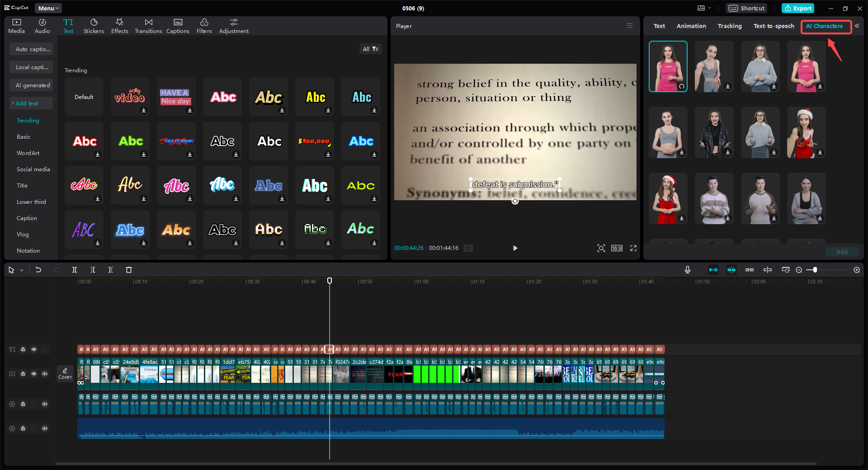Delete selected clip with trash icon
Viewport: 868px width, 470px height.
click(129, 270)
